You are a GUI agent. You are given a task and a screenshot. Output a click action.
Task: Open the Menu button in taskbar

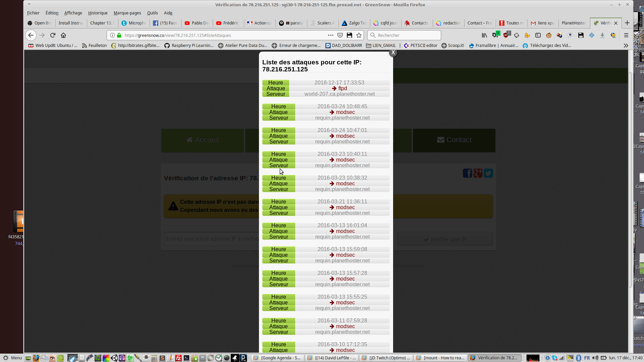point(12,358)
